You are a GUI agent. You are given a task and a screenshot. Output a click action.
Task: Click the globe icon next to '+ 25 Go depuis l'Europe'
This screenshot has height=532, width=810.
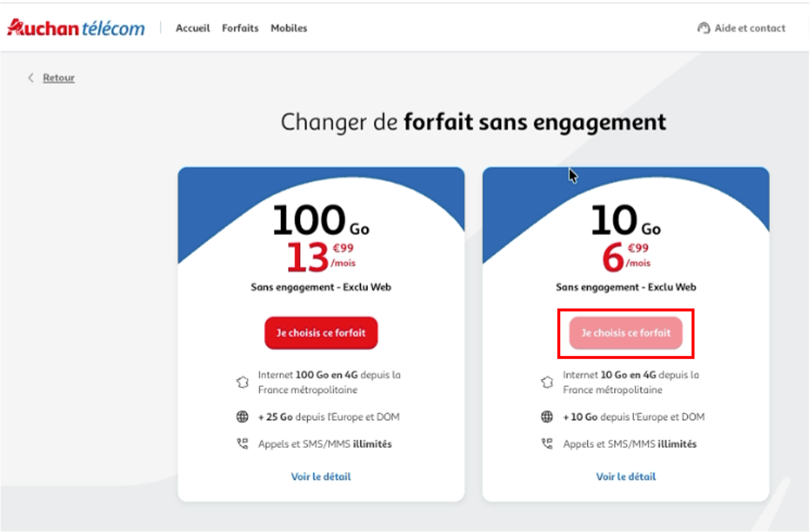242,417
